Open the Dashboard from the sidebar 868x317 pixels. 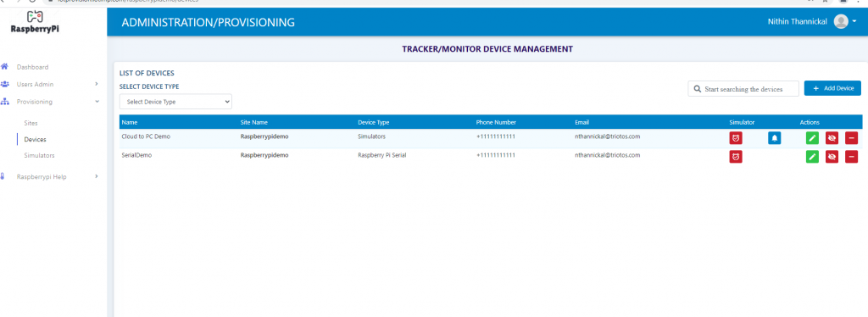pos(32,67)
